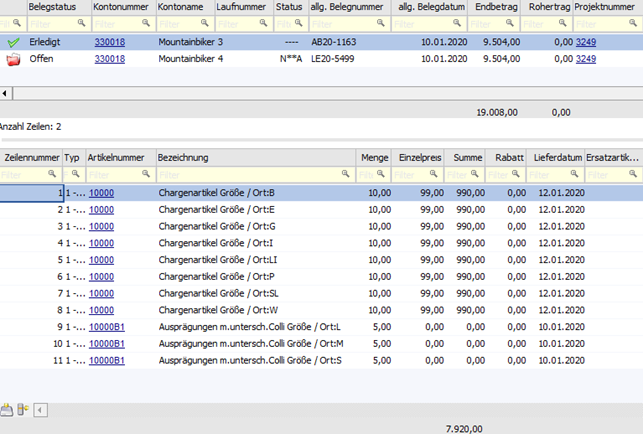The image size is (643, 434).
Task: Click the magnifier icon in the Kontonummer filter
Action: (146, 24)
